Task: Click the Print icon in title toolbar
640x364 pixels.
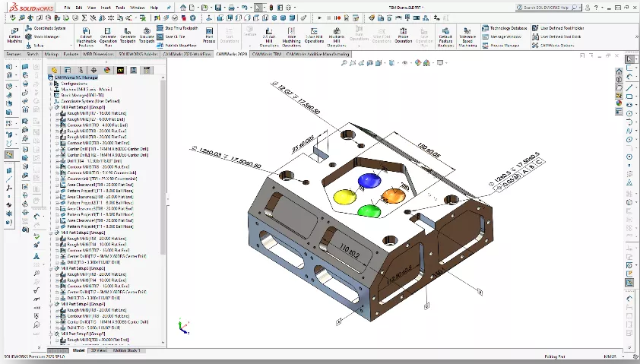Action: [x=231, y=8]
